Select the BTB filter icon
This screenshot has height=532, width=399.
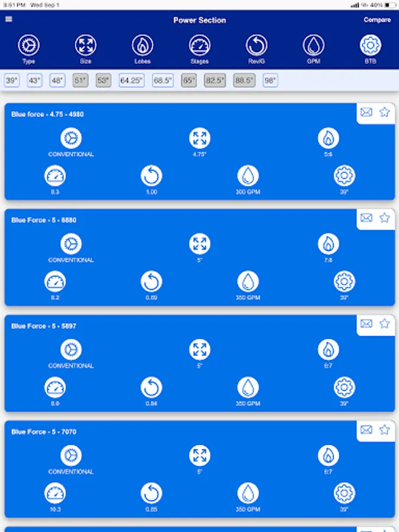371,45
